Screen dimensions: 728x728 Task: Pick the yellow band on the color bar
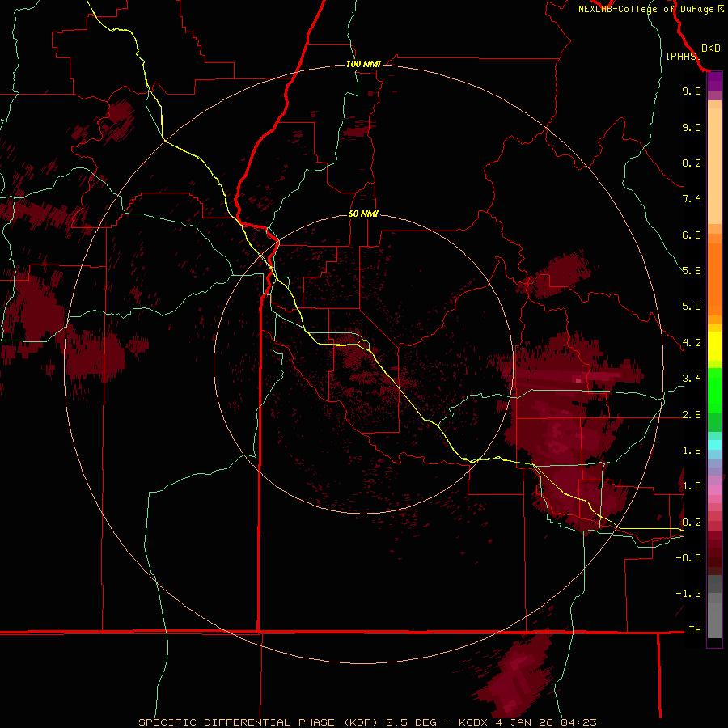(x=714, y=345)
